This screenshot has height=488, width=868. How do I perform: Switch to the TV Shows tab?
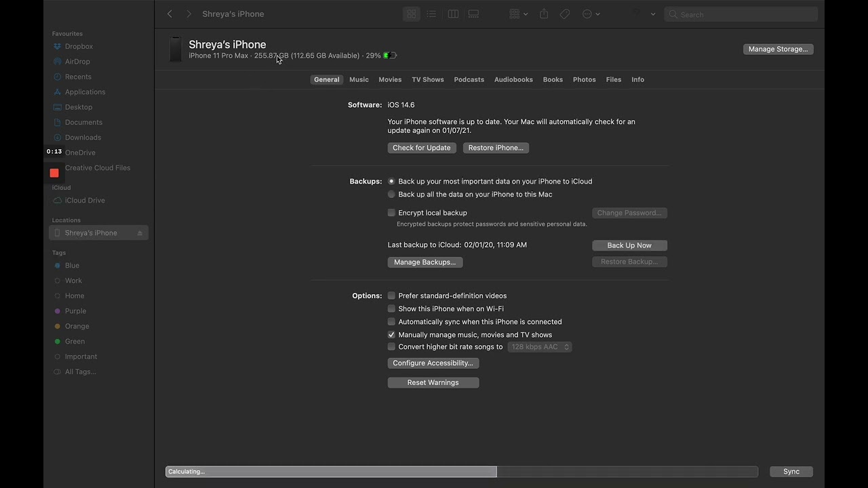[428, 79]
